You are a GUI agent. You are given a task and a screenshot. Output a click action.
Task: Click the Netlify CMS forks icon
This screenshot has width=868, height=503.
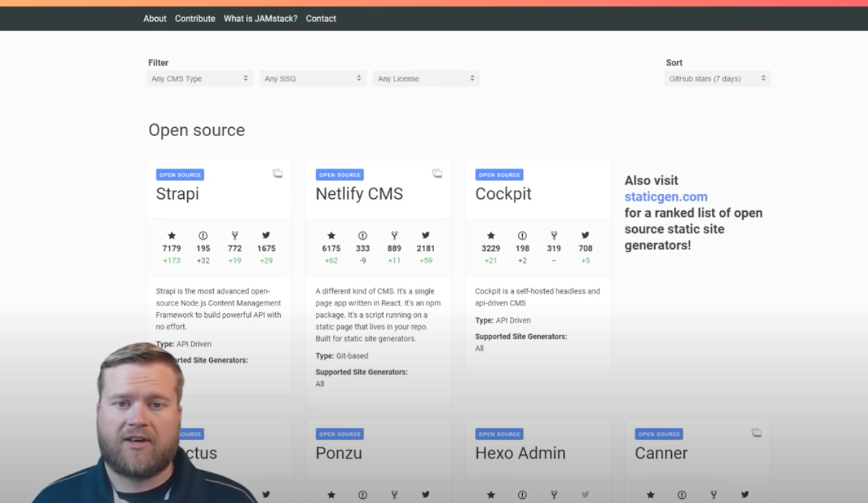coord(394,235)
